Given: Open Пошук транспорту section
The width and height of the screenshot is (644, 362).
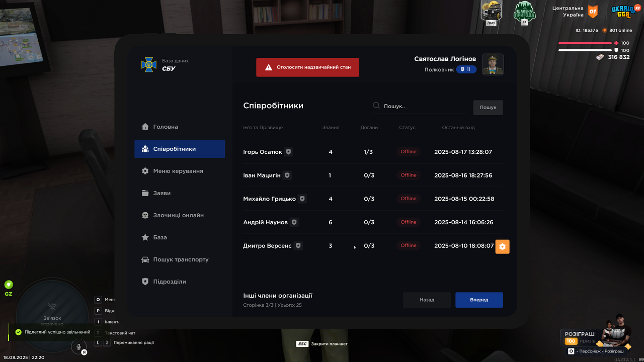Looking at the screenshot, I should click(180, 259).
